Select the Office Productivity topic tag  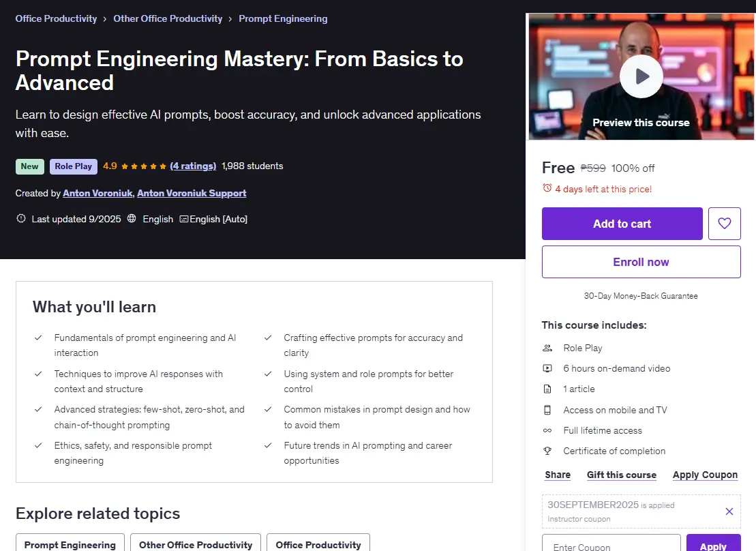pyautogui.click(x=318, y=543)
